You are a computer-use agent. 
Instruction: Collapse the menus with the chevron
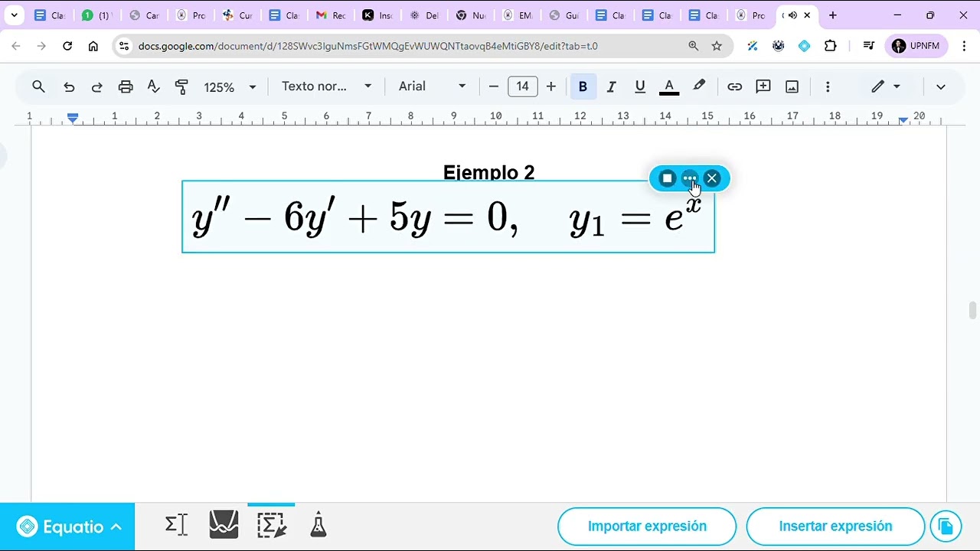coord(941,86)
